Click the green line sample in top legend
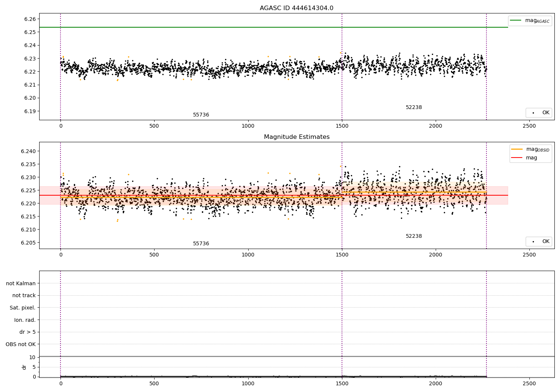Viewport: 560px width, 392px height. coord(516,21)
